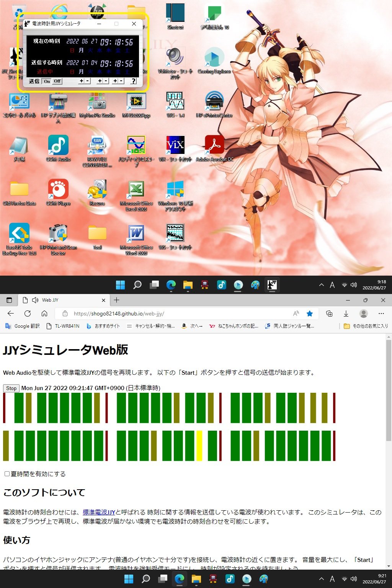Click the + stepper nearest the Off button
392x588 pixels.
(81, 81)
